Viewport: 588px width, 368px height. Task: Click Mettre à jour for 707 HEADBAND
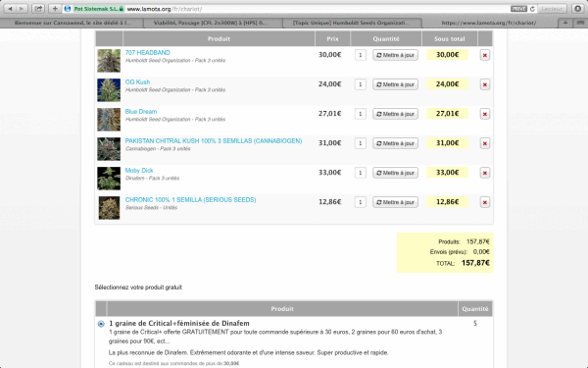click(395, 55)
